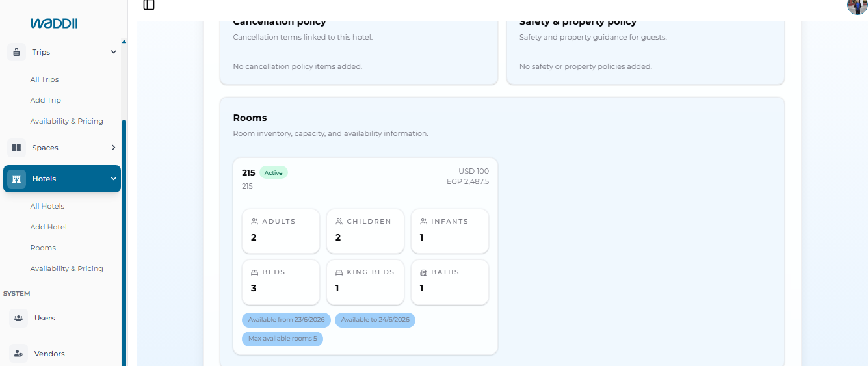
Task: Open Trips Availability & Pricing
Action: [66, 121]
